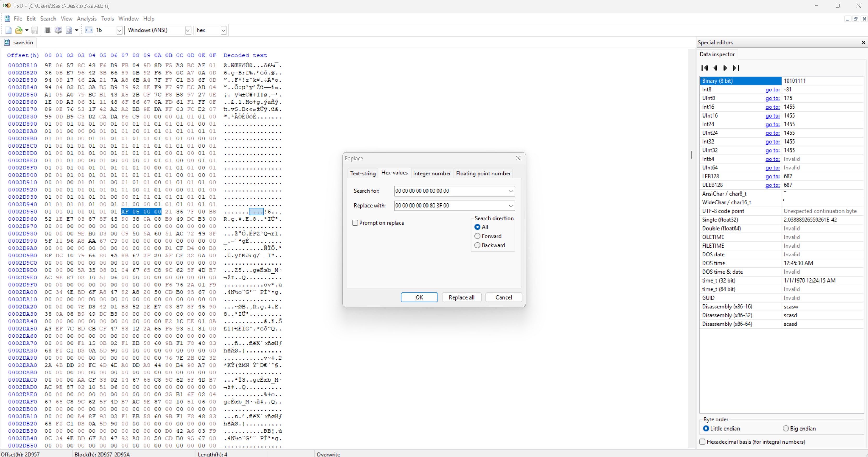The height and width of the screenshot is (457, 868).
Task: Click the HxD document icon beside File menu
Action: pos(7,19)
